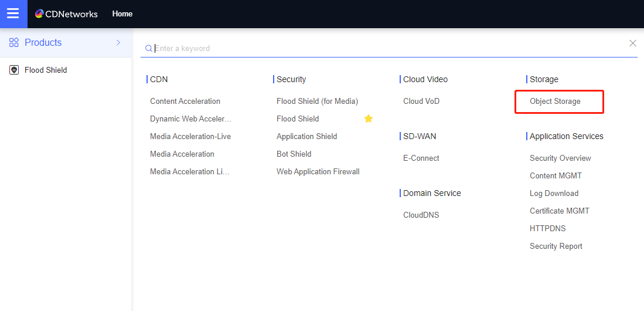Open Media Acceleration-Live

click(190, 137)
